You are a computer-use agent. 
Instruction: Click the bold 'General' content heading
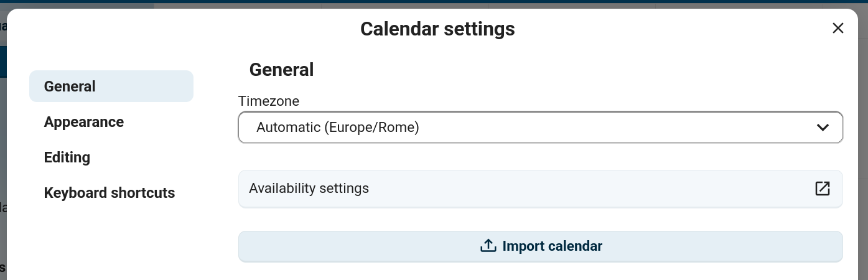(x=281, y=70)
